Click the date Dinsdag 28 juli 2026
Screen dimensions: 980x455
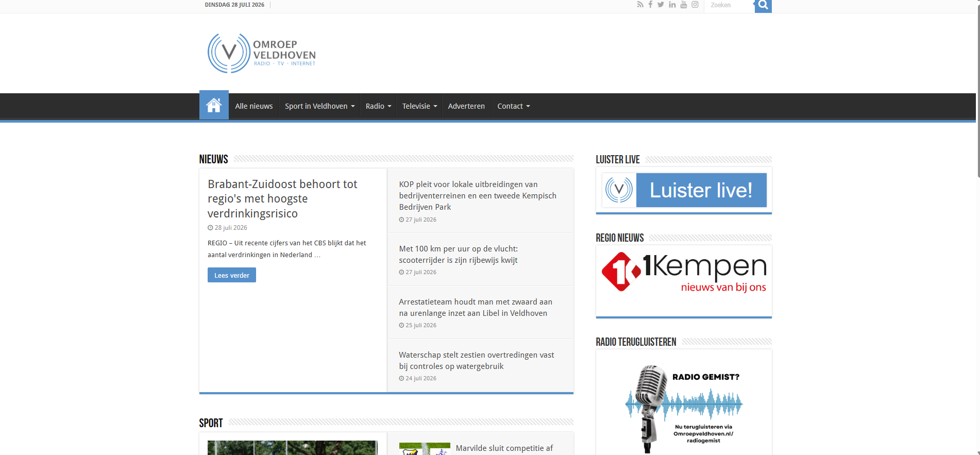coord(234,5)
